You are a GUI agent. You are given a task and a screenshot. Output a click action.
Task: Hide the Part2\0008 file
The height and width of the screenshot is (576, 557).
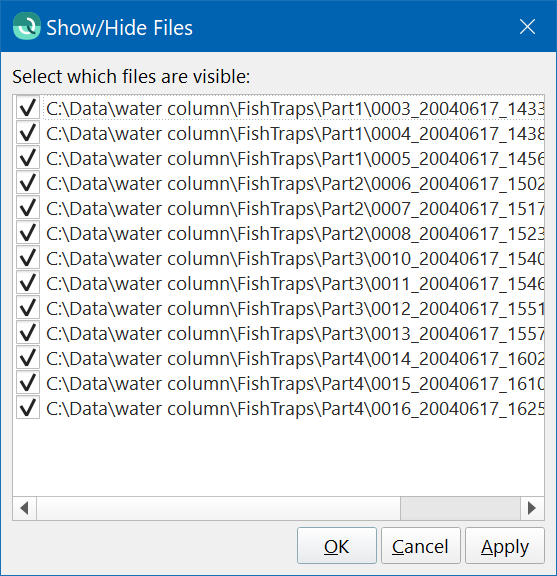[x=28, y=233]
